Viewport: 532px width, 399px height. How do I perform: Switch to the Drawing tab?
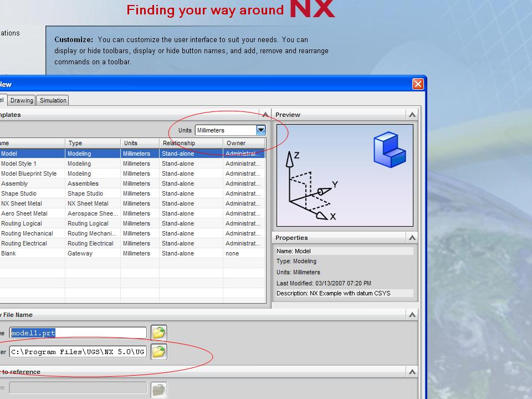pyautogui.click(x=22, y=100)
